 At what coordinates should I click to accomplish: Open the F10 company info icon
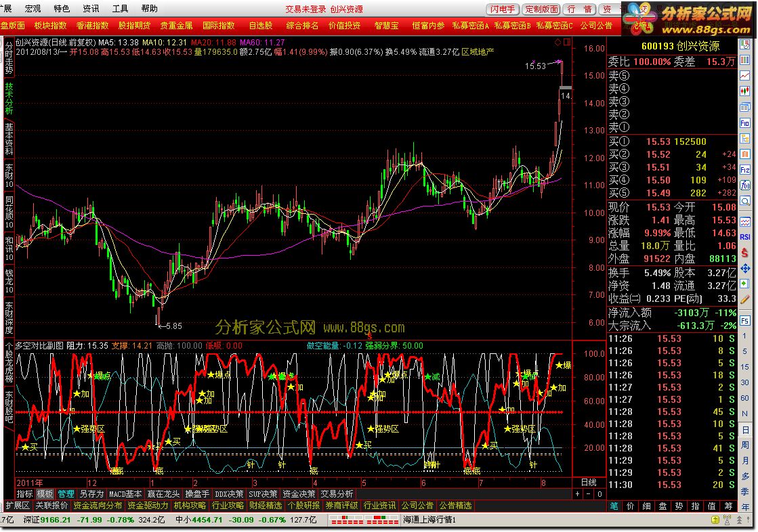pos(745,123)
